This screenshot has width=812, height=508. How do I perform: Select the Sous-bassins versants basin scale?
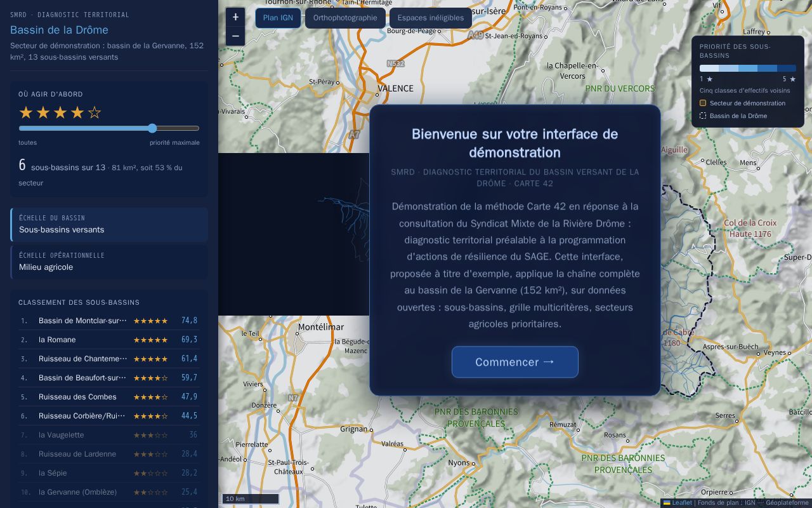tap(109, 224)
